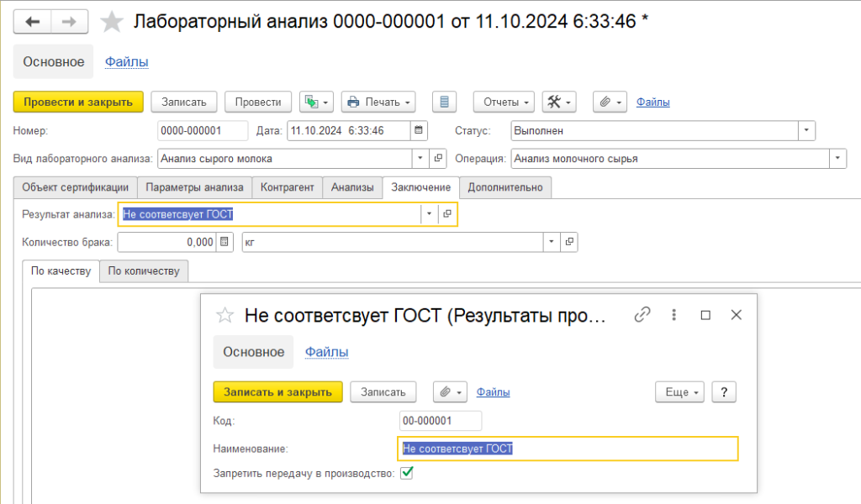Click the help question mark button
861x504 pixels.
point(724,391)
